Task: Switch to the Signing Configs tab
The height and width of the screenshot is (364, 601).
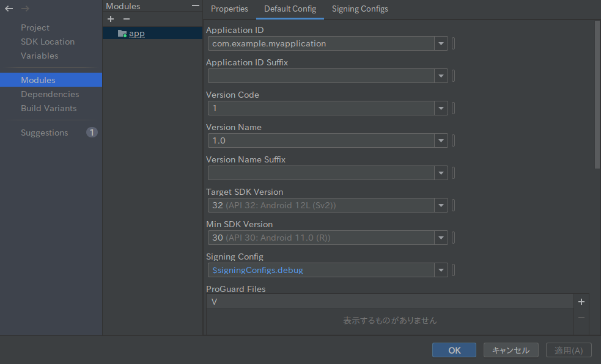Action: point(359,9)
